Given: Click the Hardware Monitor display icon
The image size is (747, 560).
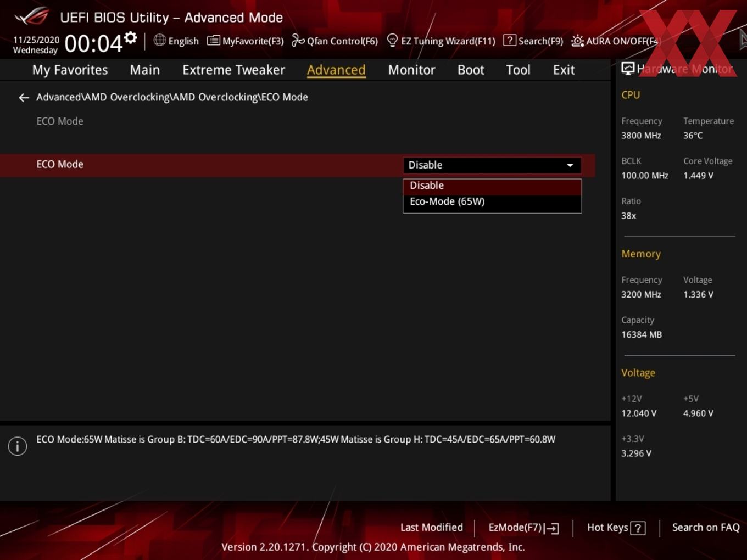Looking at the screenshot, I should click(x=628, y=69).
